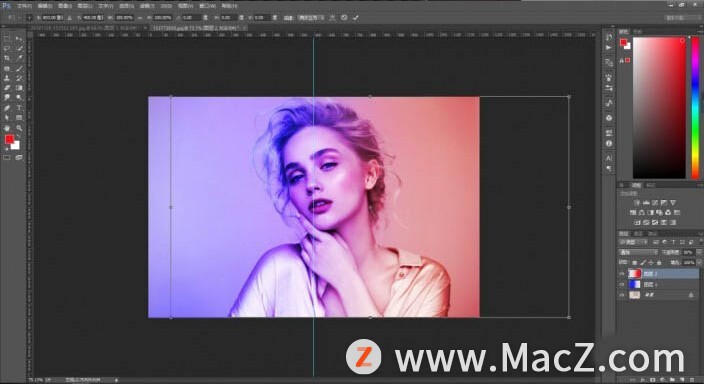
Task: Add a Brightness/Contrast adjustment layer
Action: [637, 203]
